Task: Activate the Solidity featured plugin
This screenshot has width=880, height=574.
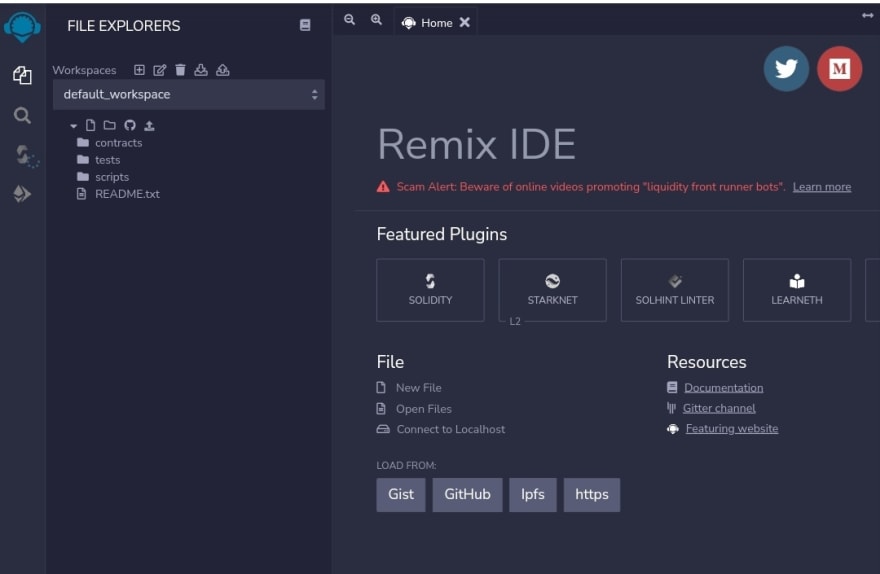Action: 430,290
